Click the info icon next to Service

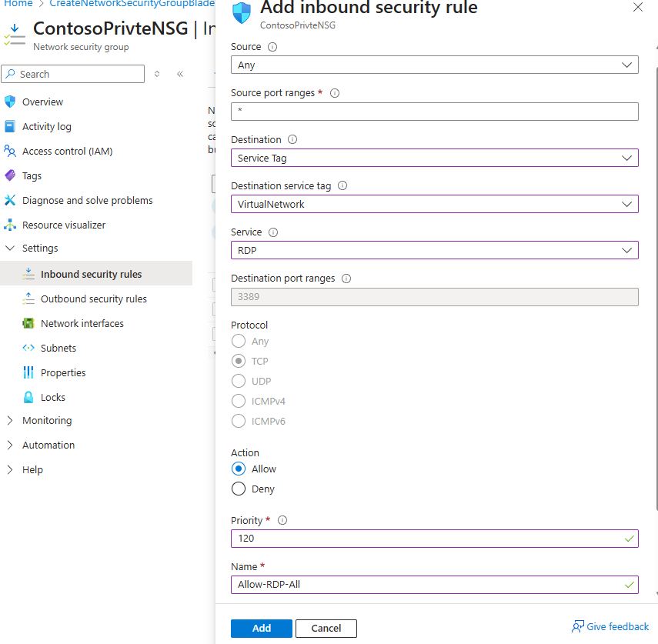(273, 232)
